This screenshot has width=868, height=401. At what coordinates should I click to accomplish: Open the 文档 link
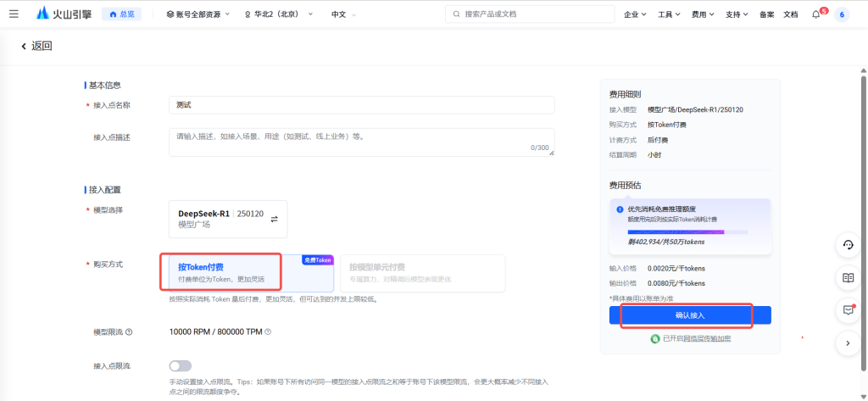pos(791,14)
